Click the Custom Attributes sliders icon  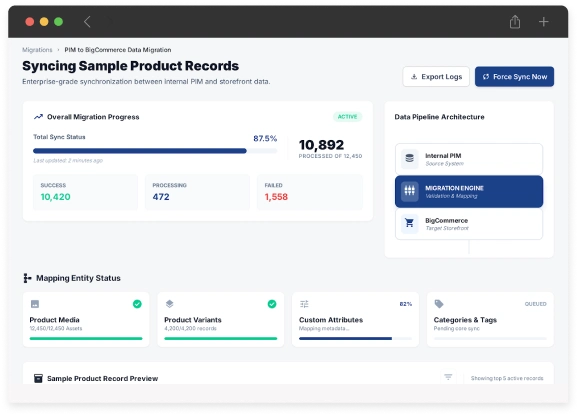[304, 304]
